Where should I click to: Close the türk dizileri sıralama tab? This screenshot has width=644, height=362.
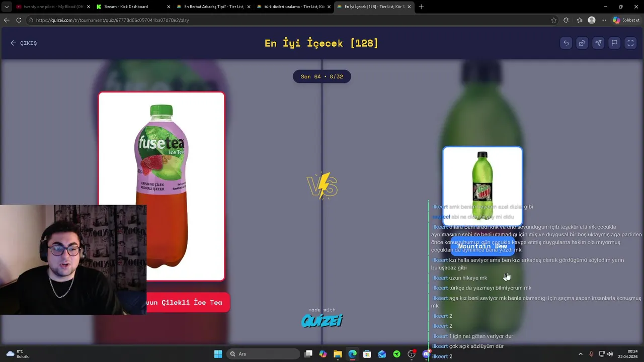(x=329, y=7)
